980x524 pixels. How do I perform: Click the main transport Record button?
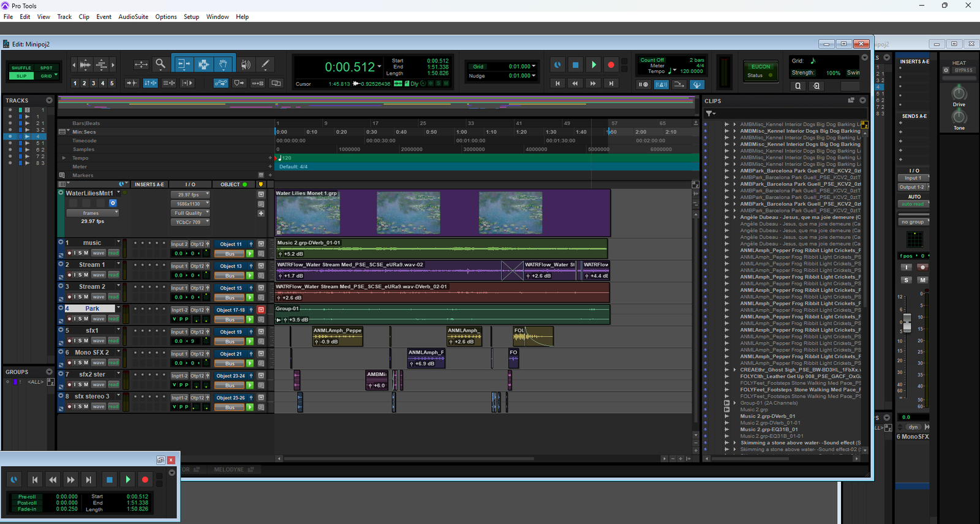(x=611, y=65)
